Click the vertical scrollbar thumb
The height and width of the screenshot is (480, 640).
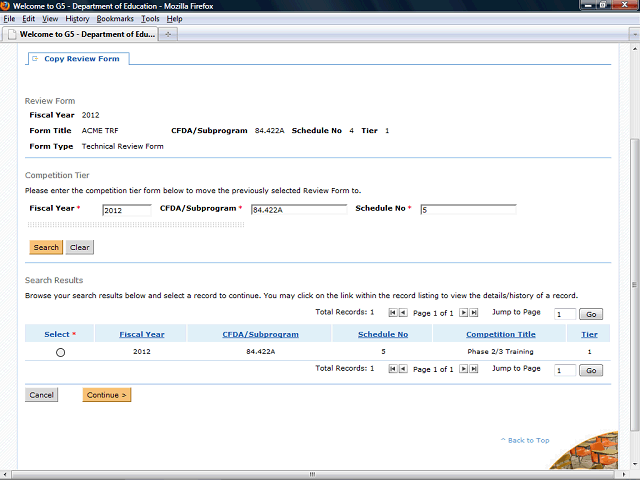pyautogui.click(x=634, y=285)
